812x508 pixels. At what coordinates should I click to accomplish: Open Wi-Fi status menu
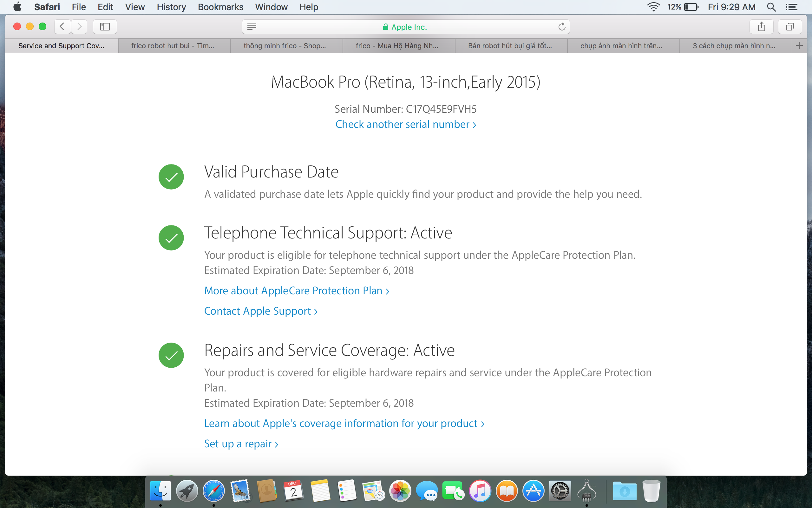[653, 7]
